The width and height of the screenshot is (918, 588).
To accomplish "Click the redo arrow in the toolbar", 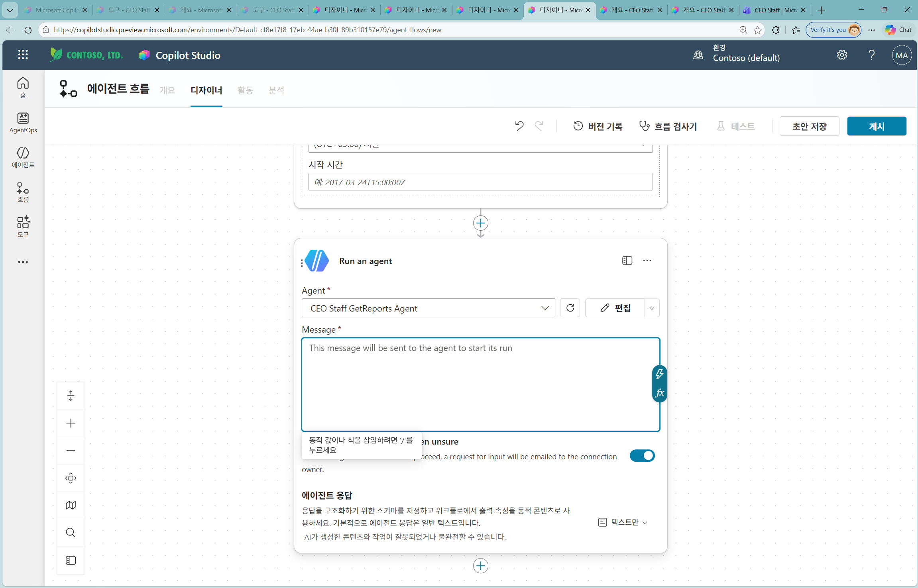I will (539, 126).
